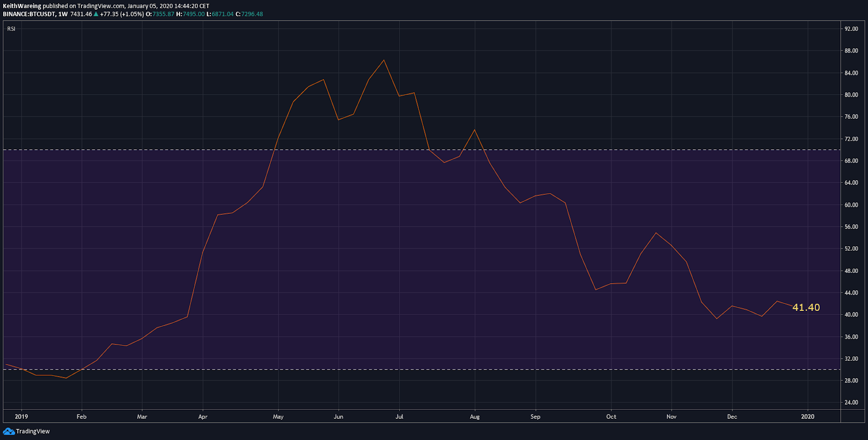Viewport: 868px width, 440px height.
Task: Click the H:7495.00 high value
Action: pyautogui.click(x=190, y=14)
